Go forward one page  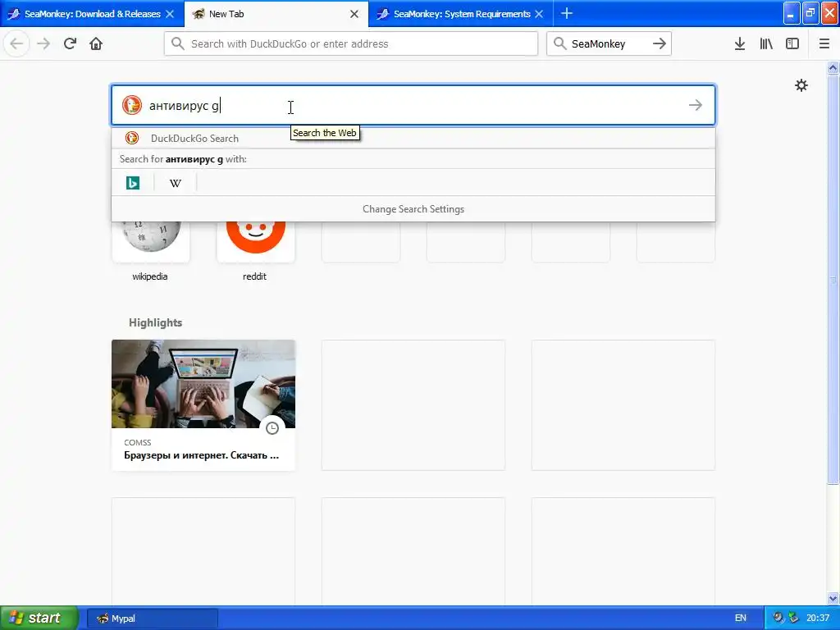coord(43,44)
